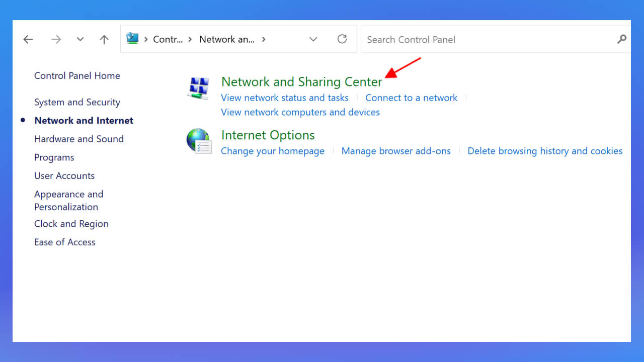Open User Accounts category

coord(64,175)
